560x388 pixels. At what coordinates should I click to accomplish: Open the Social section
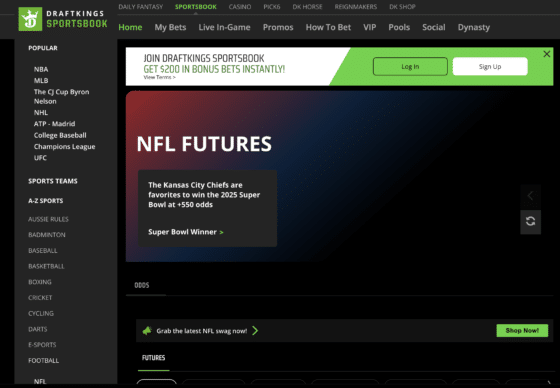tap(434, 27)
